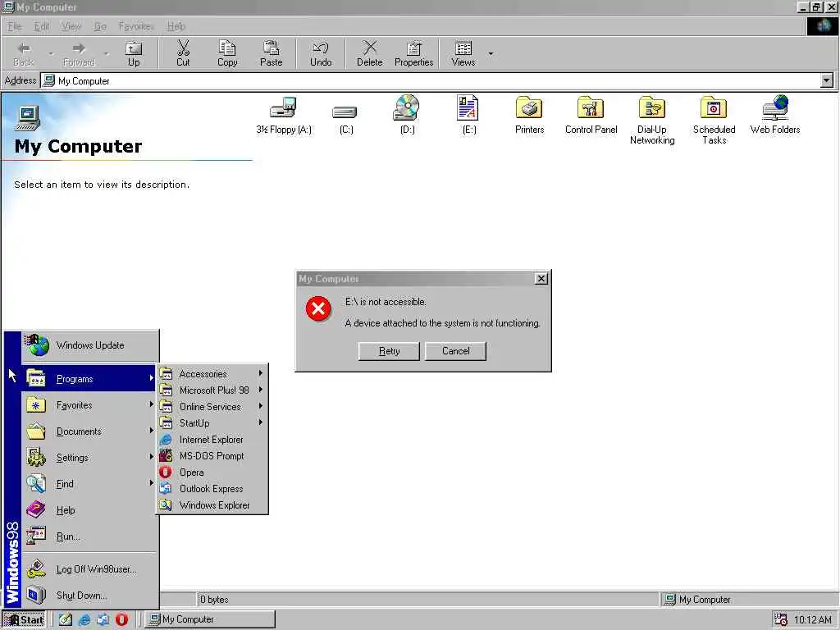
Task: Open the Views dropdown arrow
Action: pos(491,53)
